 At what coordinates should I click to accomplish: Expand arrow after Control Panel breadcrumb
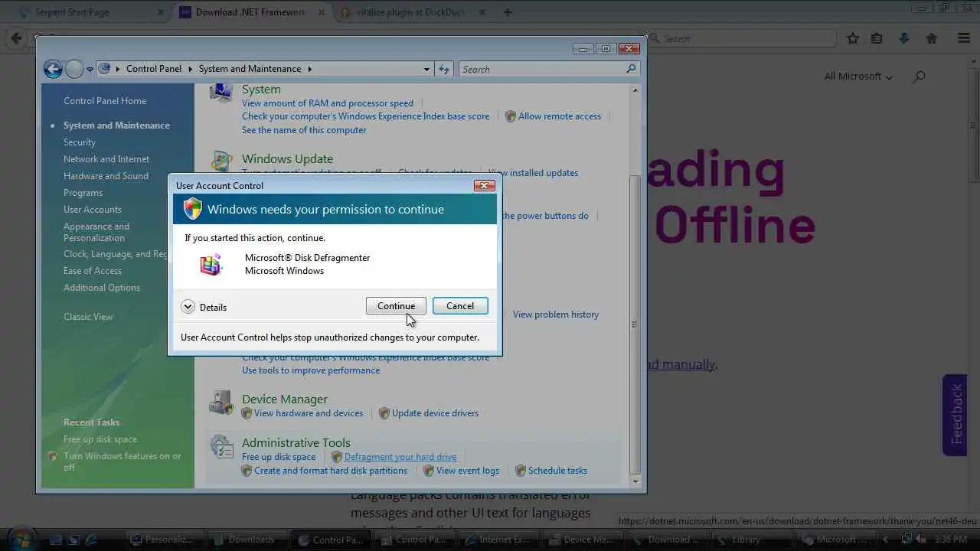pos(189,69)
